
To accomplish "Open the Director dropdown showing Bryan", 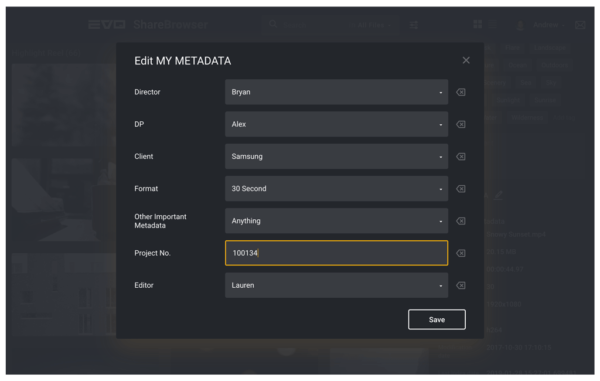I will point(336,92).
